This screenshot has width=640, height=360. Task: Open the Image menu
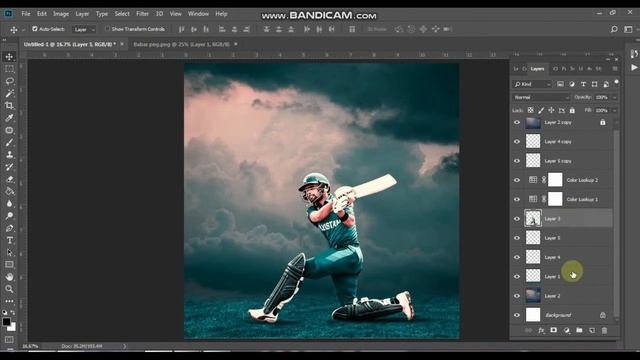click(61, 14)
